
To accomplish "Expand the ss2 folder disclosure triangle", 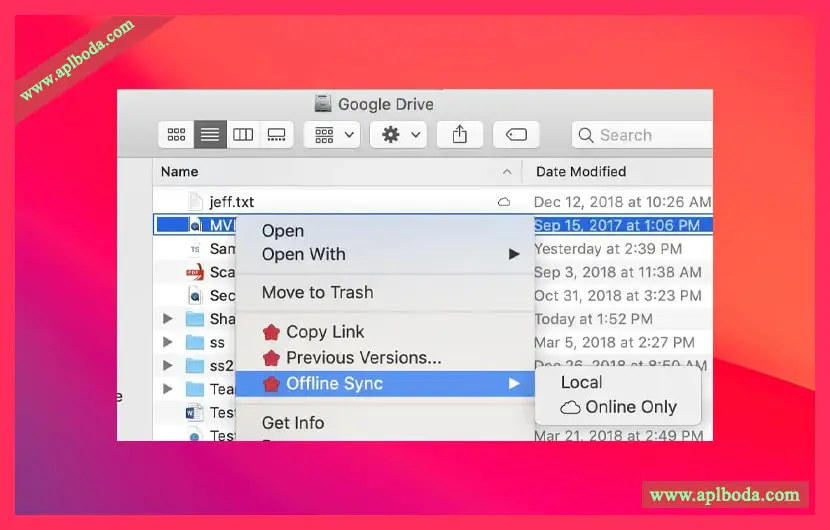I will pos(168,365).
